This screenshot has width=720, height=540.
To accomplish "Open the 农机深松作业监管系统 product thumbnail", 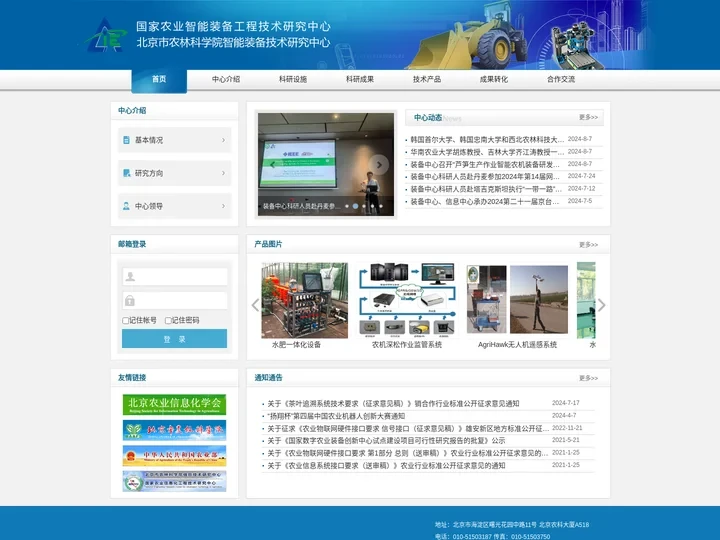I will [x=407, y=299].
